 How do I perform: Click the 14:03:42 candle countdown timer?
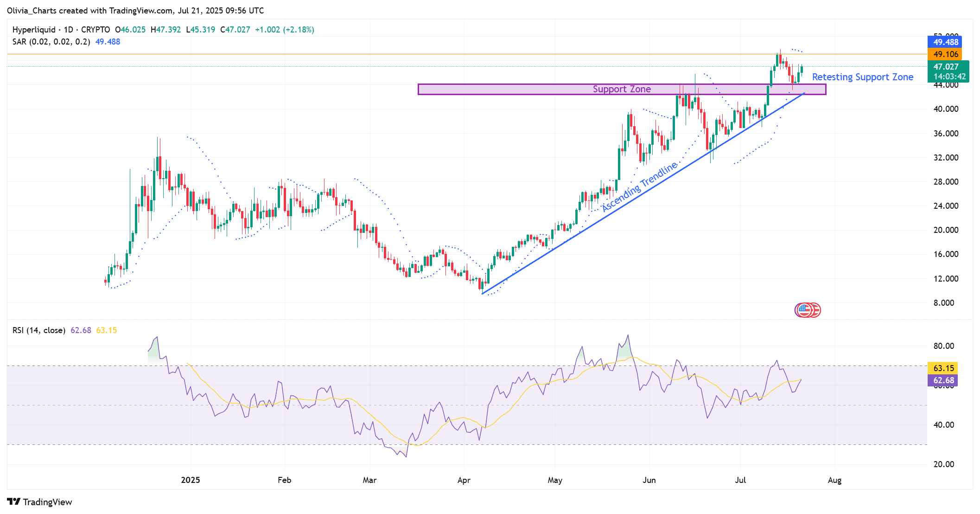coord(949,77)
